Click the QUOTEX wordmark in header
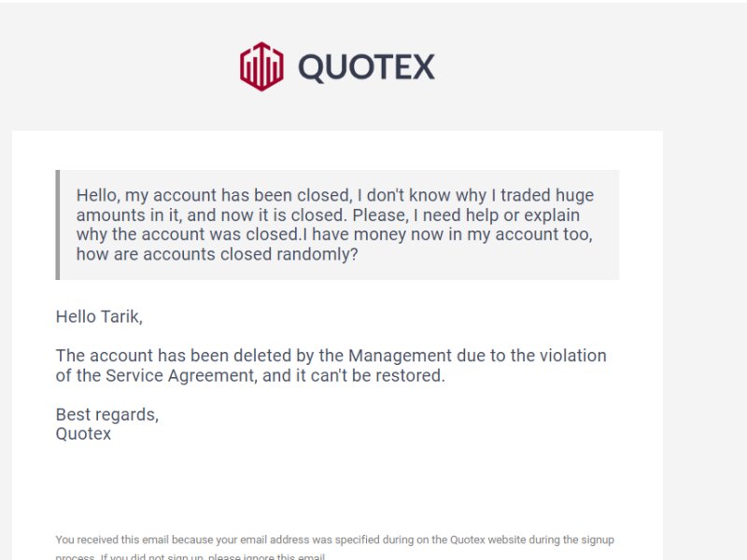 [x=366, y=67]
